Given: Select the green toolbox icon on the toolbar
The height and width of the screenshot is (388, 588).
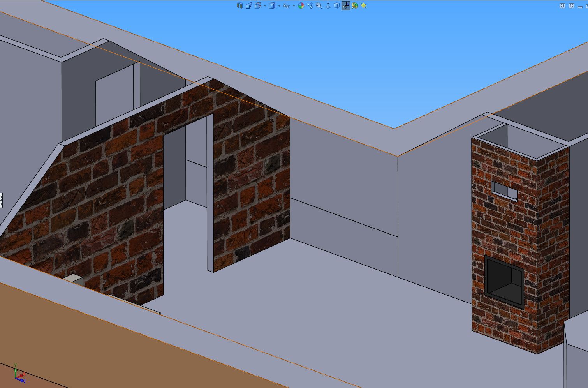Looking at the screenshot, I should click(354, 5).
